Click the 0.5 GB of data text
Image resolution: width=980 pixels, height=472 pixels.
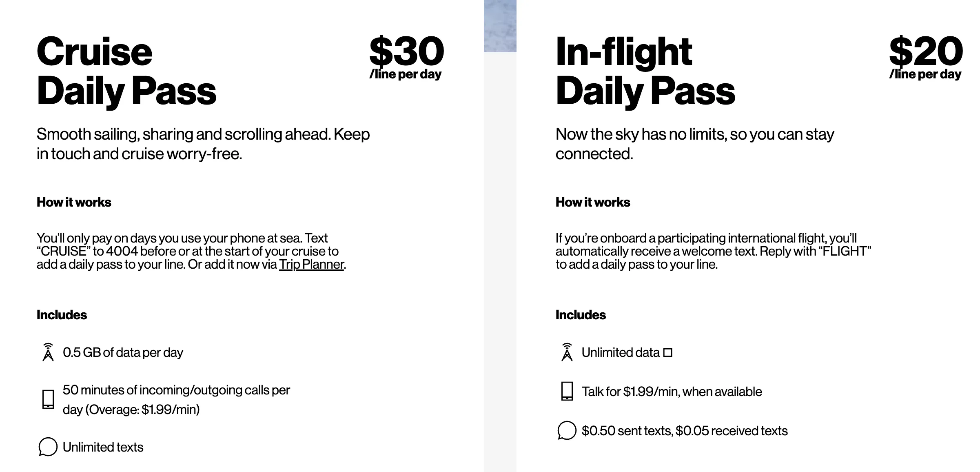click(x=123, y=352)
